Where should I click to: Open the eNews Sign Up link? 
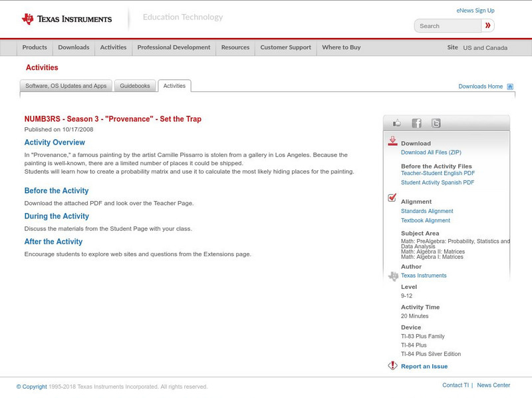point(475,11)
